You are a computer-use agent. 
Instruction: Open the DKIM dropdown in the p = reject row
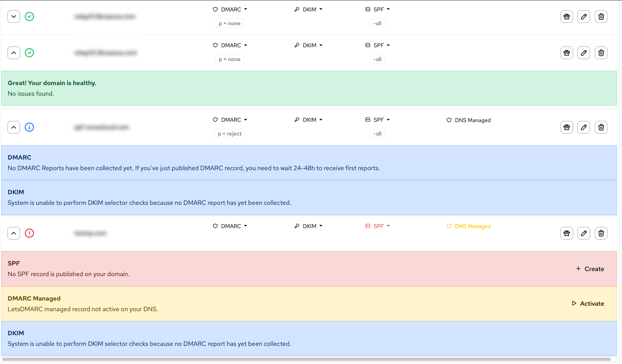pos(309,120)
